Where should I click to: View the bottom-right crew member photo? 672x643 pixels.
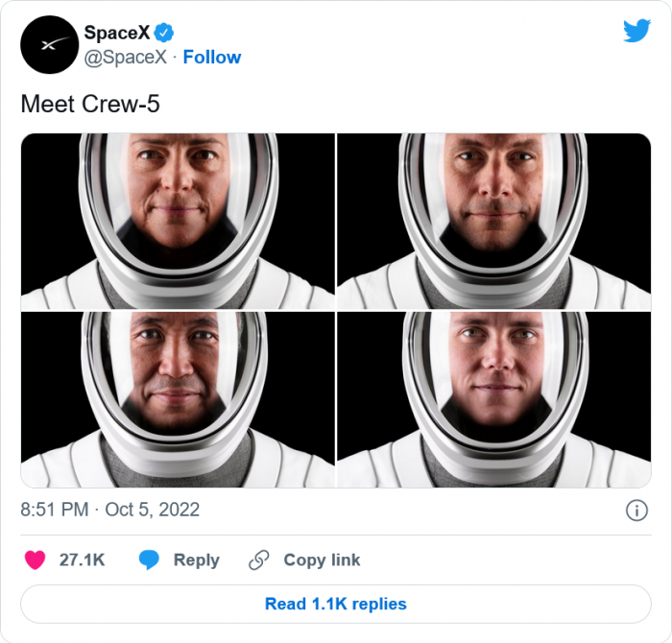[x=493, y=399]
